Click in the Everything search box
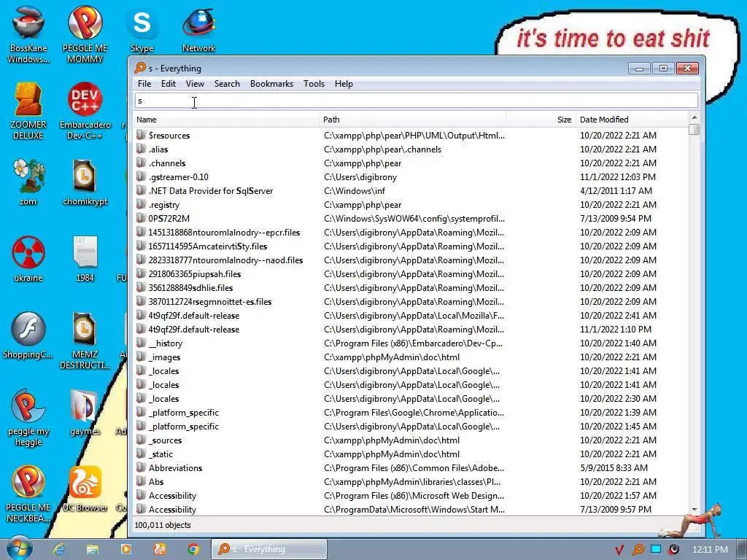The image size is (747, 560). click(x=417, y=101)
